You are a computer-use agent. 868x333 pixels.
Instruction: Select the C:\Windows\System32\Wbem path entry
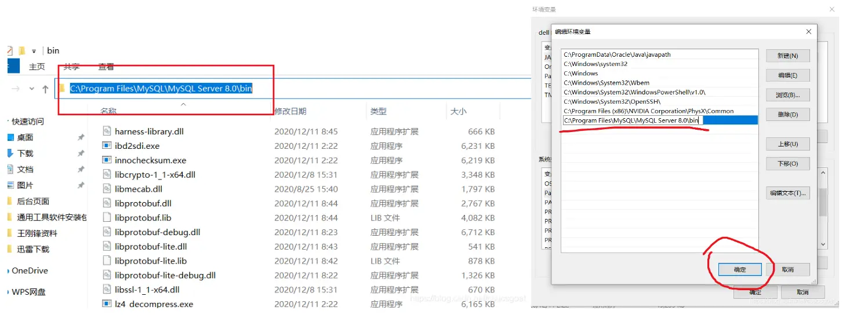coord(660,83)
